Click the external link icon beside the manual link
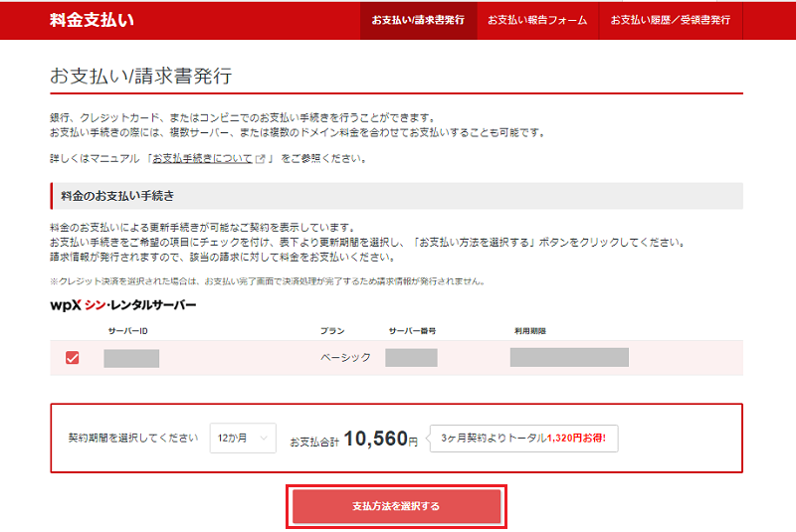 261,159
